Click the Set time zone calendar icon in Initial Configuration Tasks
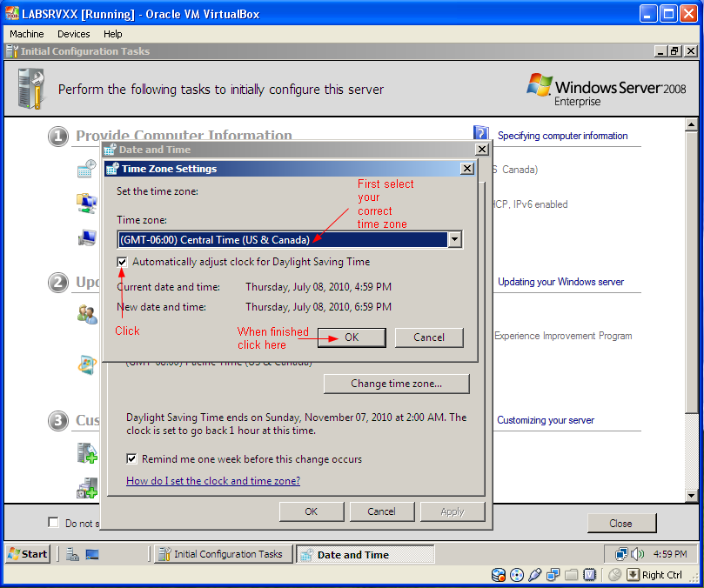704x588 pixels. coord(86,169)
